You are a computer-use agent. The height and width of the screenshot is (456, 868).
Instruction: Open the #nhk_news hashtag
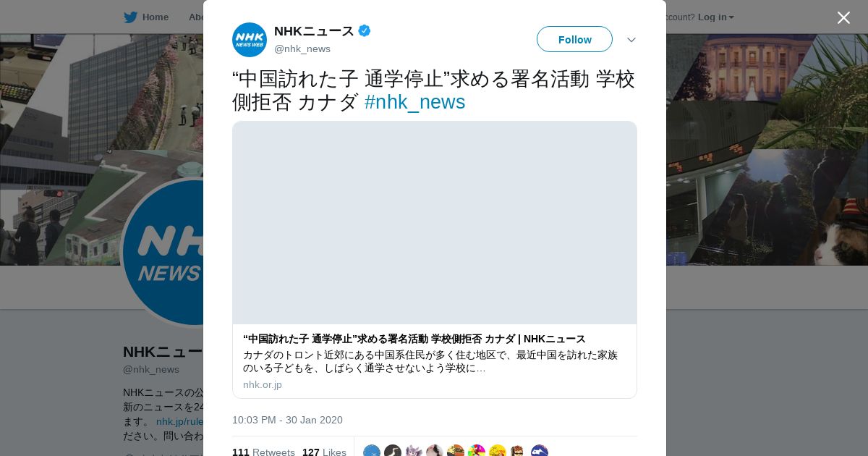click(x=414, y=102)
